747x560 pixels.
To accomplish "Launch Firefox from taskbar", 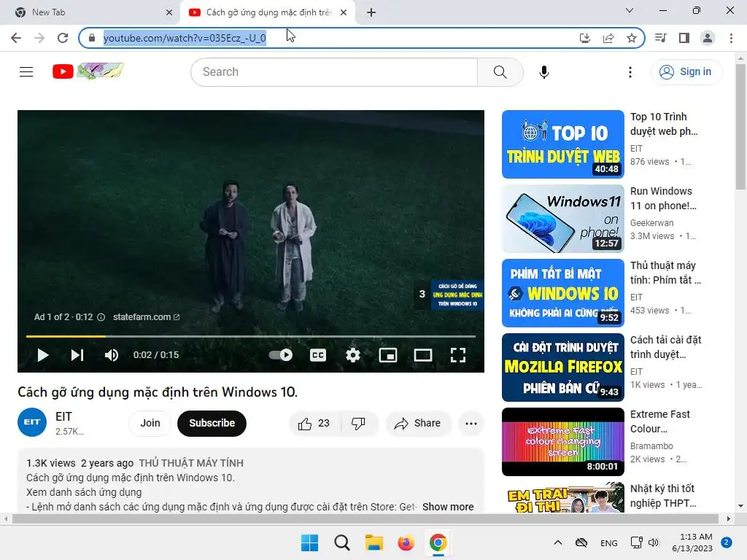I will (x=406, y=542).
